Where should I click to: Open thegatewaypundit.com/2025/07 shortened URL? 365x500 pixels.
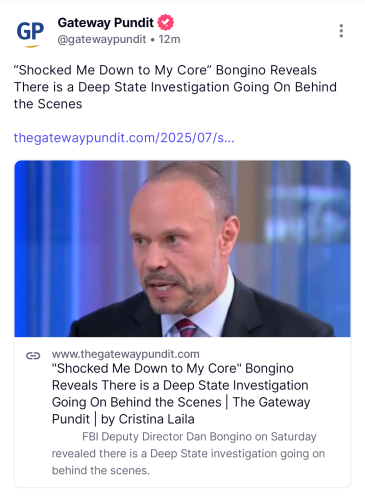[x=124, y=138]
